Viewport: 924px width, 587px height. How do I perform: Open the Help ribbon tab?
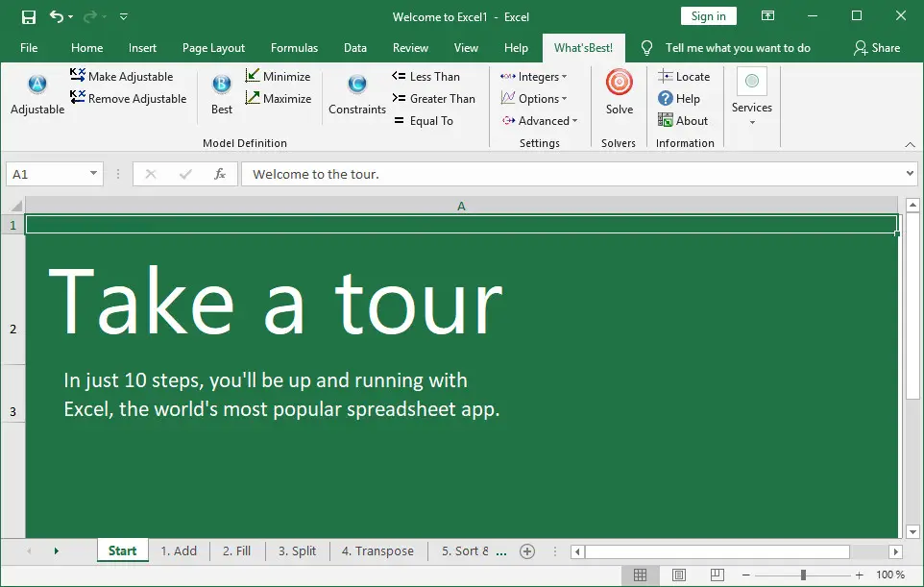(516, 48)
